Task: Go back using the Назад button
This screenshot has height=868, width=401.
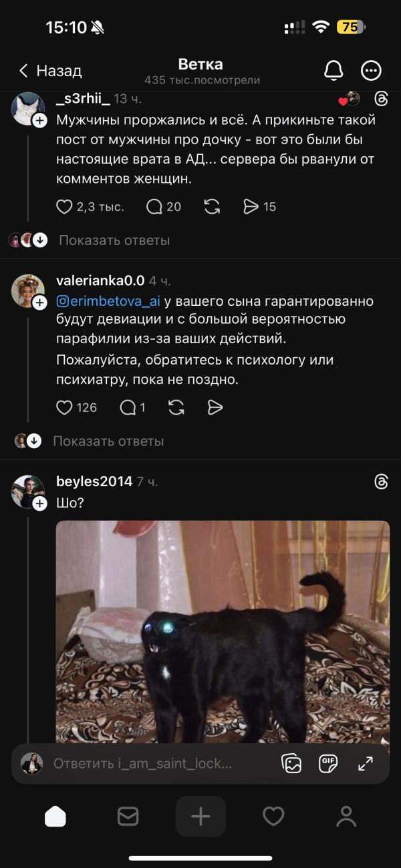Action: pos(50,71)
